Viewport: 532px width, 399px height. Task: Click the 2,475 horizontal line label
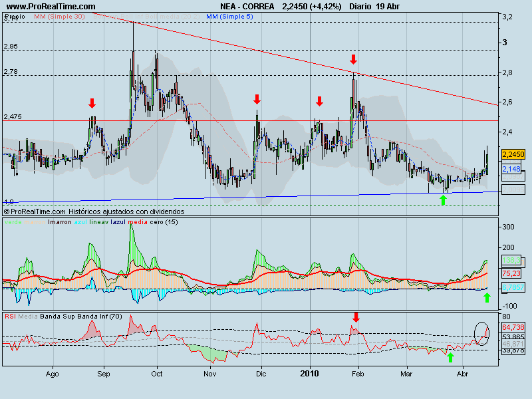13,117
